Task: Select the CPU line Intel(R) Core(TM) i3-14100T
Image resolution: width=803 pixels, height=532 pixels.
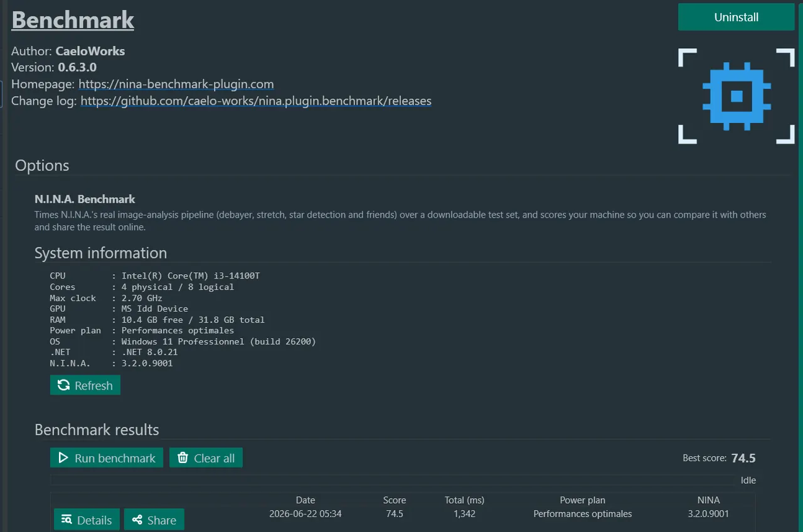Action: pyautogui.click(x=154, y=276)
